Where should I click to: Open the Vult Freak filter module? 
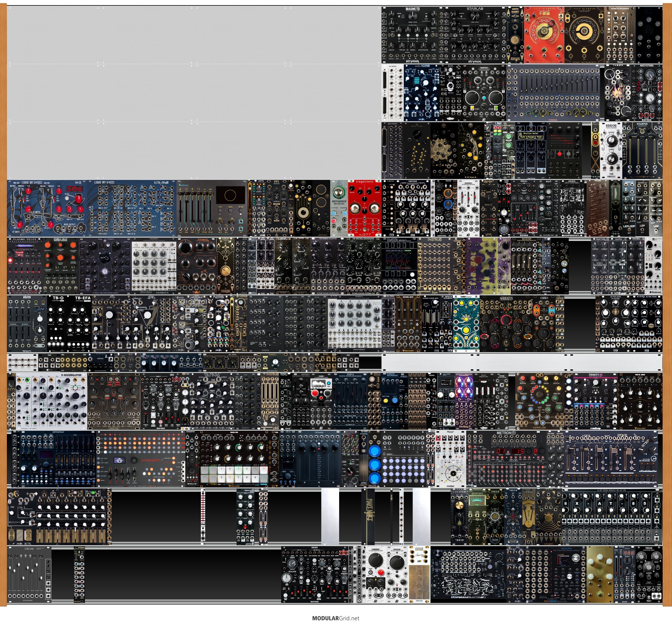pos(649,574)
